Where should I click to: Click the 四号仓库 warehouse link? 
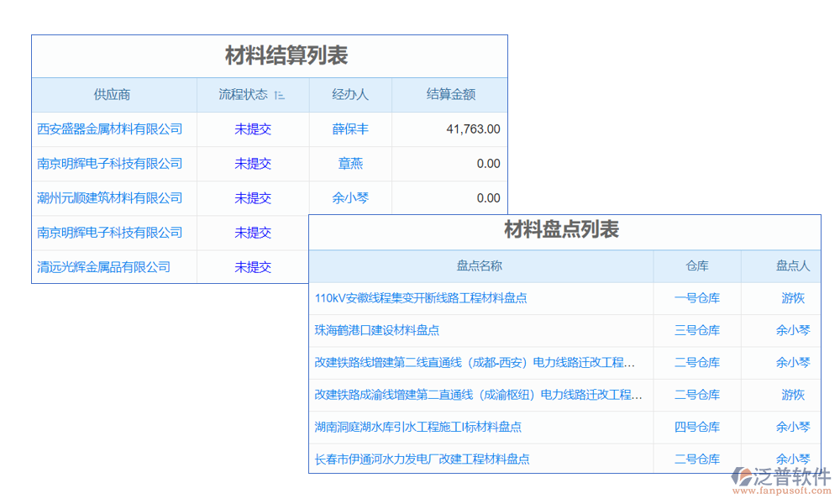point(696,428)
